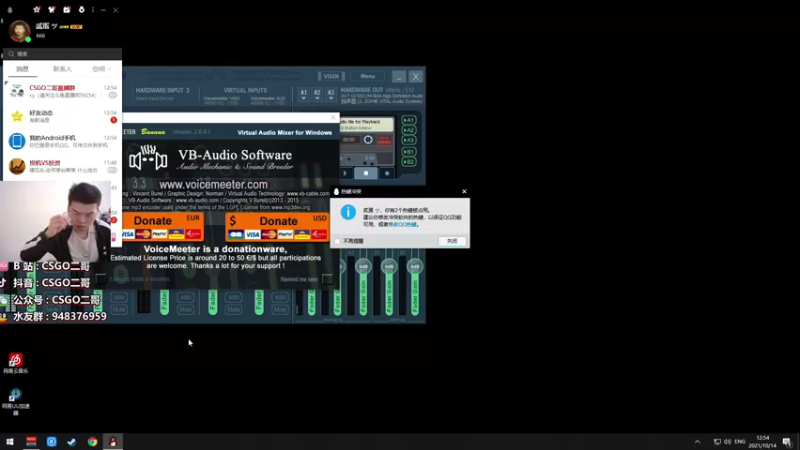Close the 热键冲突 dialog with X
Viewport: 800px width, 450px height.
pyautogui.click(x=464, y=191)
